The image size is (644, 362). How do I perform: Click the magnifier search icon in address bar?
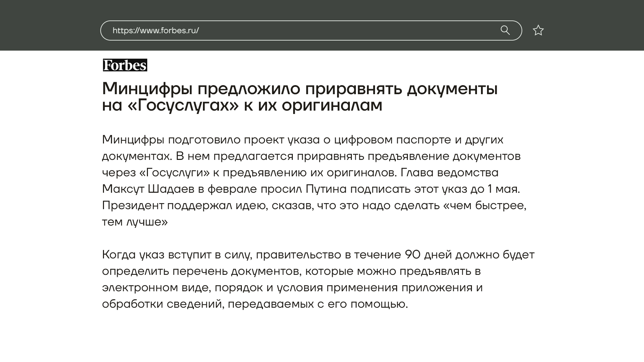(505, 30)
